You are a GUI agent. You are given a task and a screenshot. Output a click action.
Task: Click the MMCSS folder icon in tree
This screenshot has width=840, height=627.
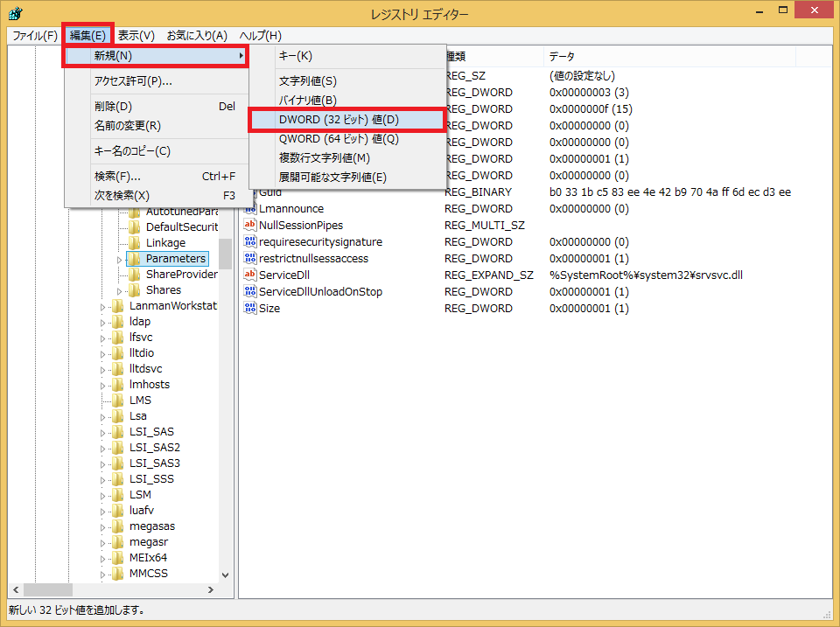click(x=118, y=574)
